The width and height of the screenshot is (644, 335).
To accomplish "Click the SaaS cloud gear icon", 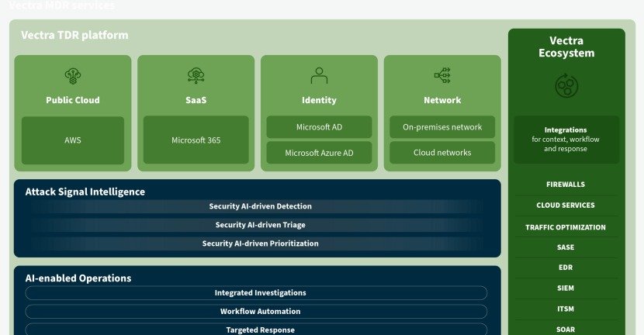I will [196, 76].
